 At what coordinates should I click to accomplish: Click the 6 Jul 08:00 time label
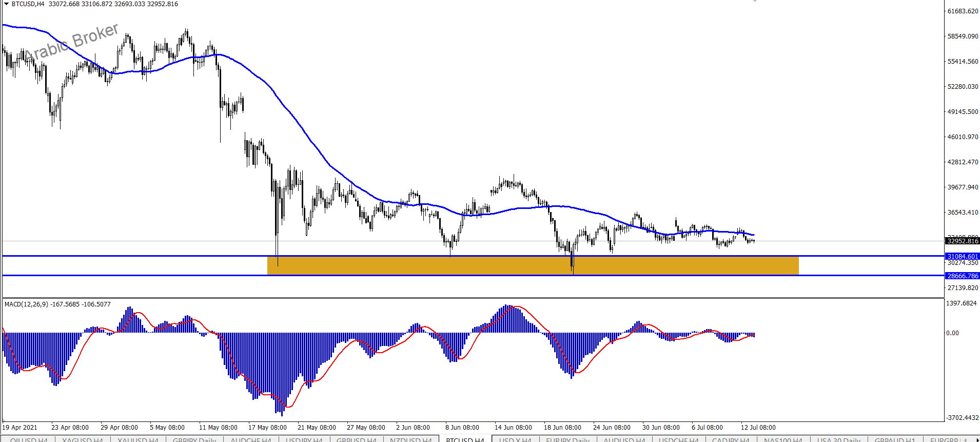point(707,427)
